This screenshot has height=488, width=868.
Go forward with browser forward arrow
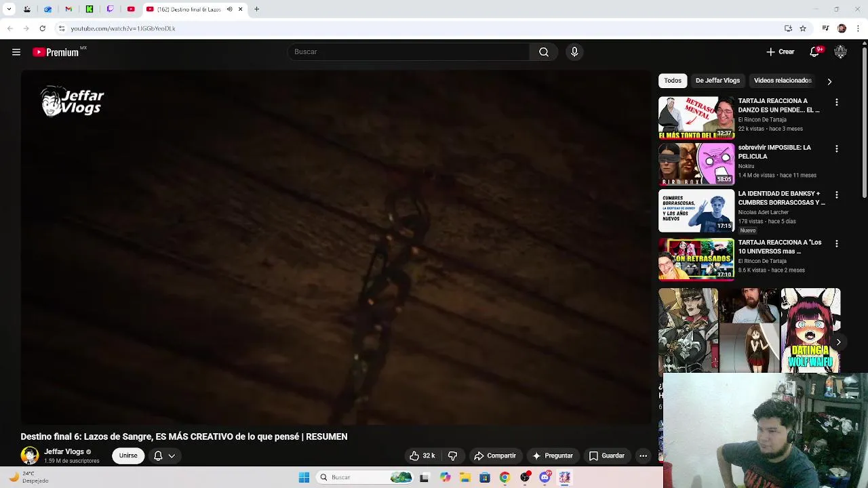pyautogui.click(x=26, y=28)
